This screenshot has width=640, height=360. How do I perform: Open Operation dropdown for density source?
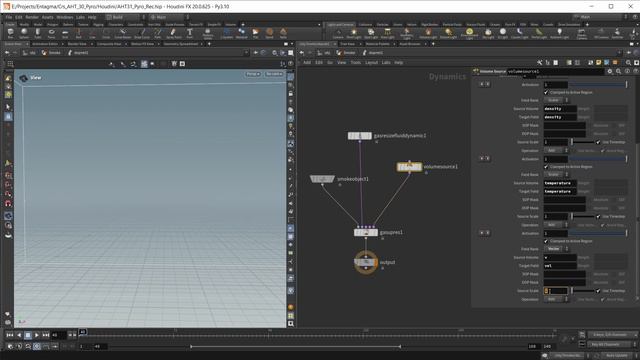click(x=556, y=151)
